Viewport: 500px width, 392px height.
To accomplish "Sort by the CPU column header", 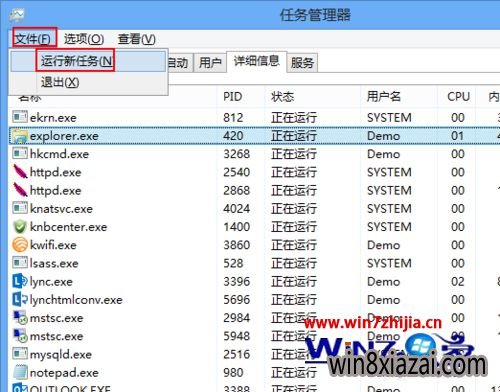I will click(458, 97).
